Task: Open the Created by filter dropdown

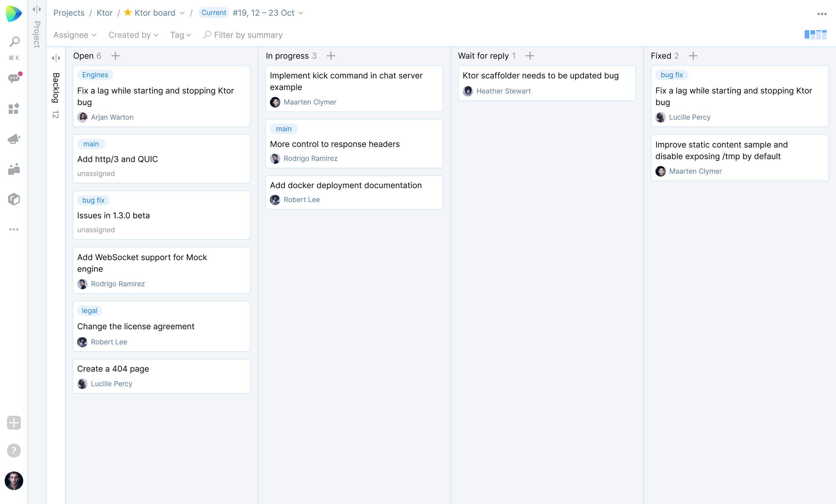Action: pyautogui.click(x=133, y=35)
